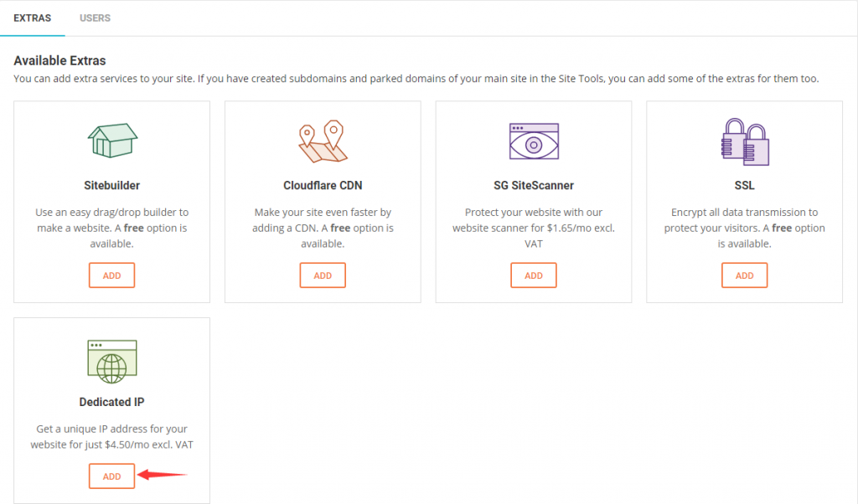The width and height of the screenshot is (858, 504).
Task: Click the SSL padlocks icon
Action: click(744, 140)
